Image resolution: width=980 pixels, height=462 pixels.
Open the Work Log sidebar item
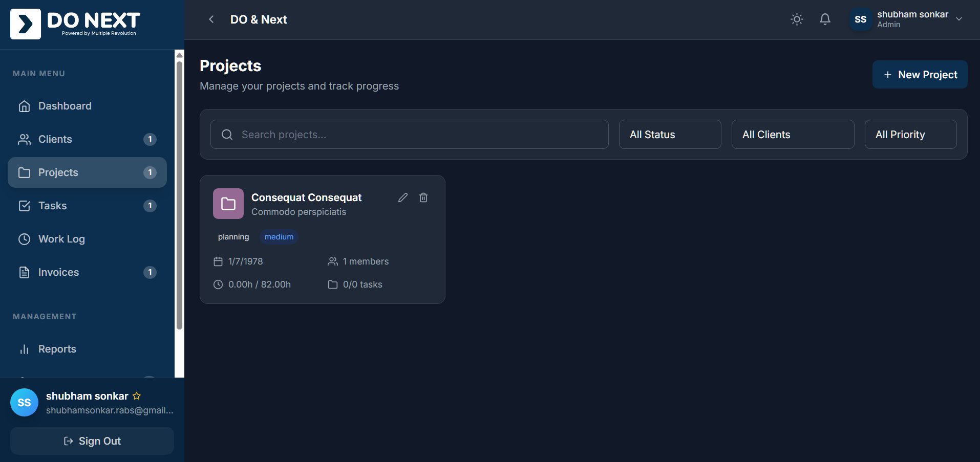click(61, 239)
